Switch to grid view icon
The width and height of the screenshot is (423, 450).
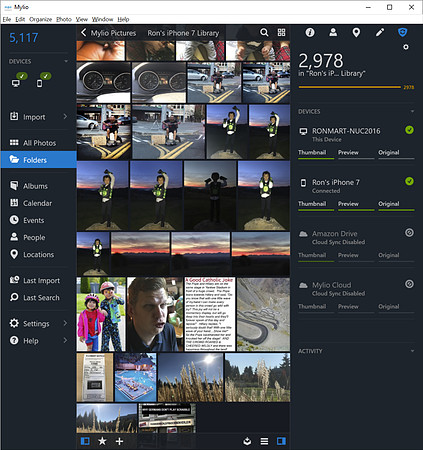coord(282,32)
